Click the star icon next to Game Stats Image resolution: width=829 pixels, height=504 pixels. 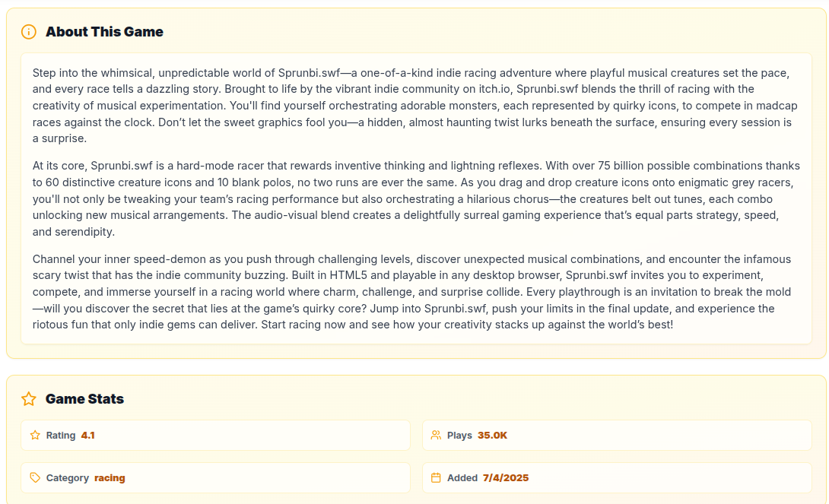(29, 399)
